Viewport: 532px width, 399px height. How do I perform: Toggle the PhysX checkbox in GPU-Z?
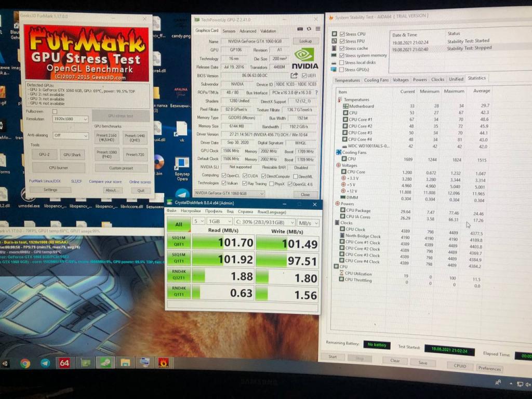pyautogui.click(x=271, y=183)
